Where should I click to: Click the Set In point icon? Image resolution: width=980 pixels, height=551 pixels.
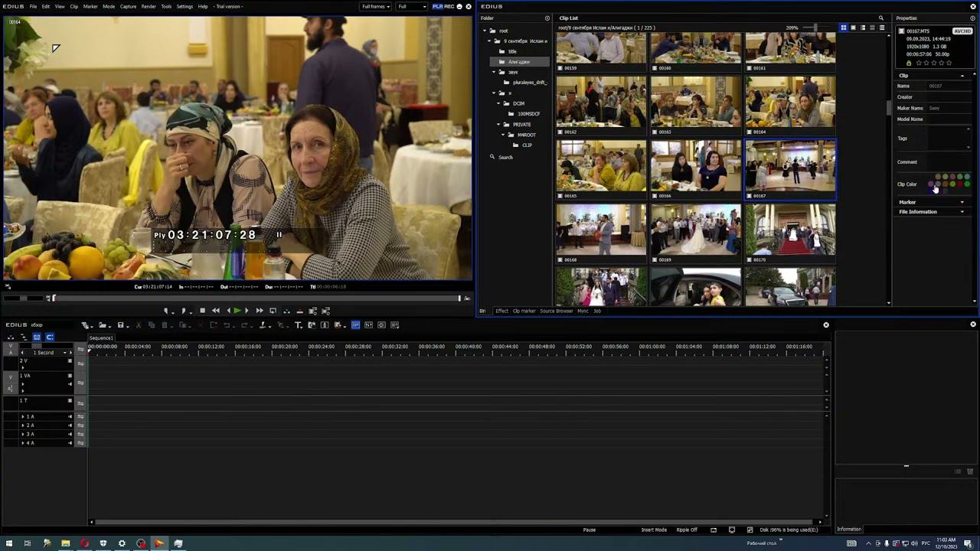point(167,311)
